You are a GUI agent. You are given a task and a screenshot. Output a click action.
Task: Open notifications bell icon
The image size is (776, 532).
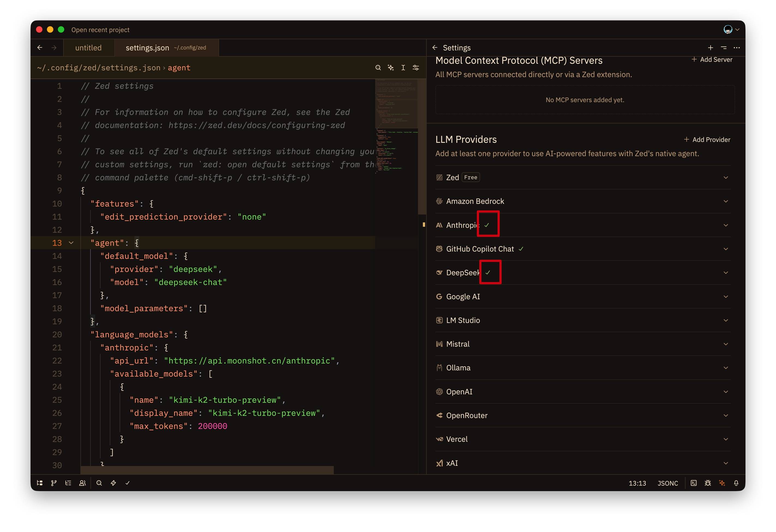[736, 483]
